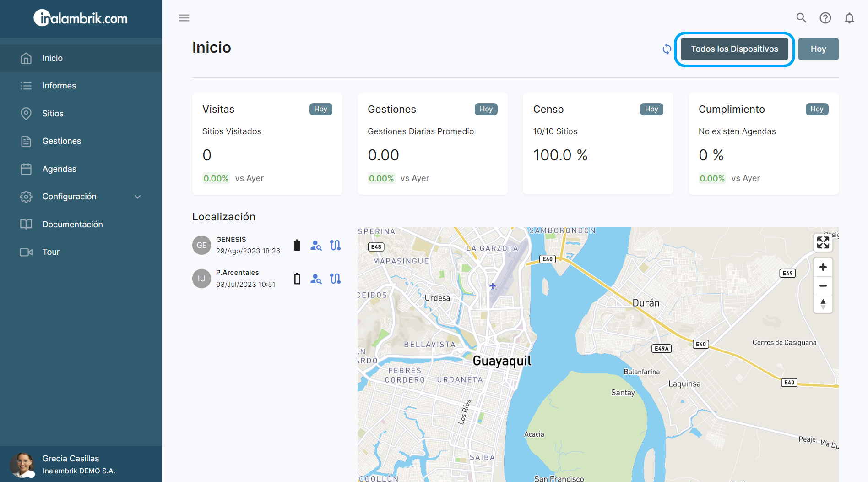Toggle the map fullscreen view

823,242
